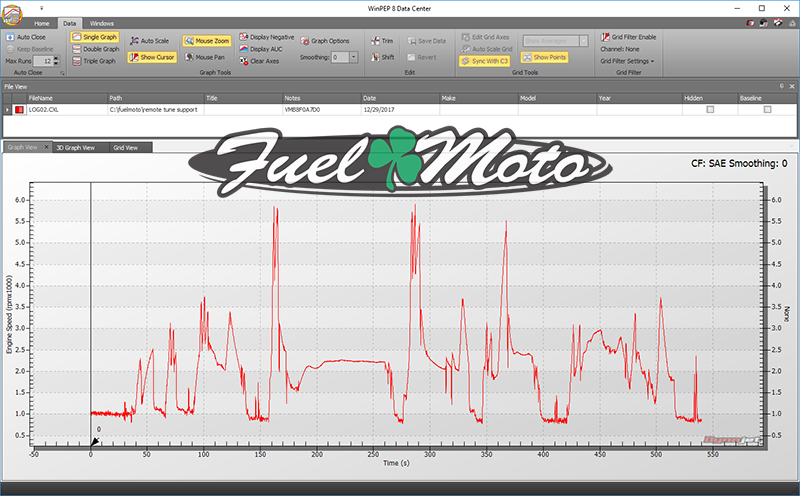800x496 pixels.
Task: Sort by Model column header
Action: (558, 98)
